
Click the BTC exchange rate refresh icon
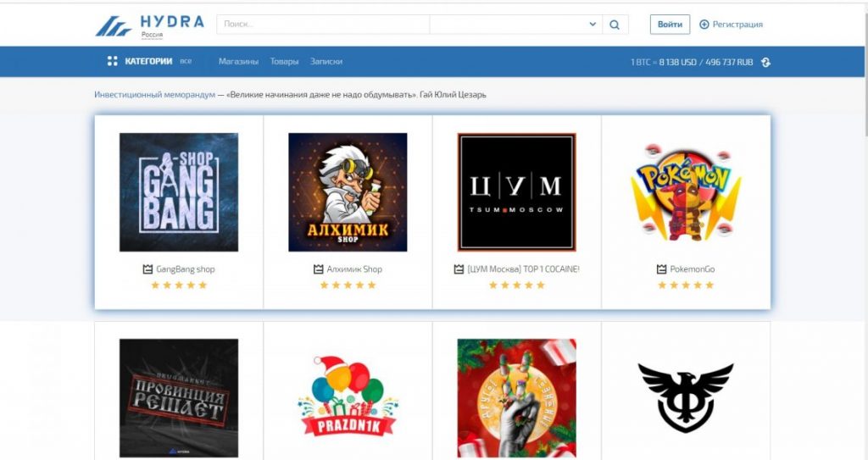coord(765,62)
